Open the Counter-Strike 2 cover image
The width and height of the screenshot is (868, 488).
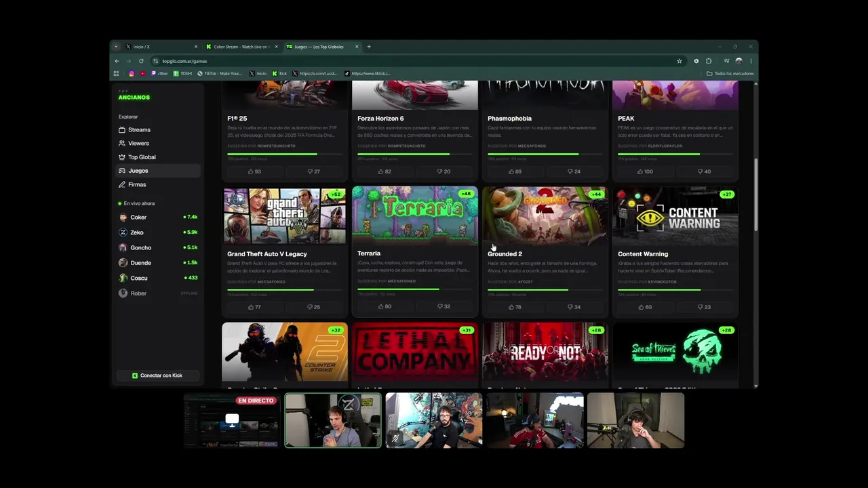pos(285,352)
